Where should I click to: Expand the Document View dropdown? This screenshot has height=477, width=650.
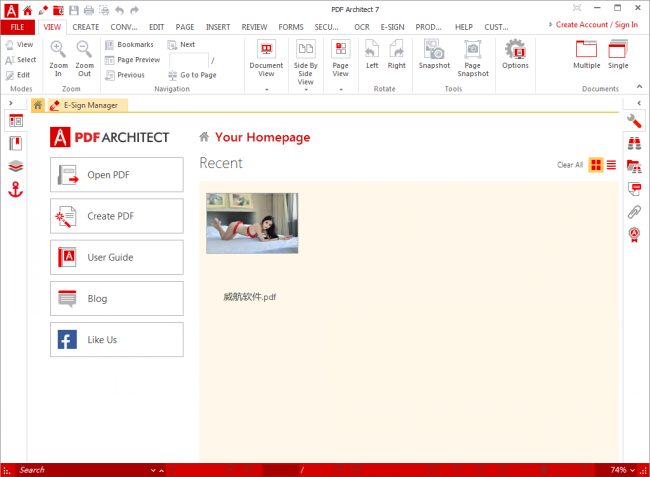pos(267,89)
